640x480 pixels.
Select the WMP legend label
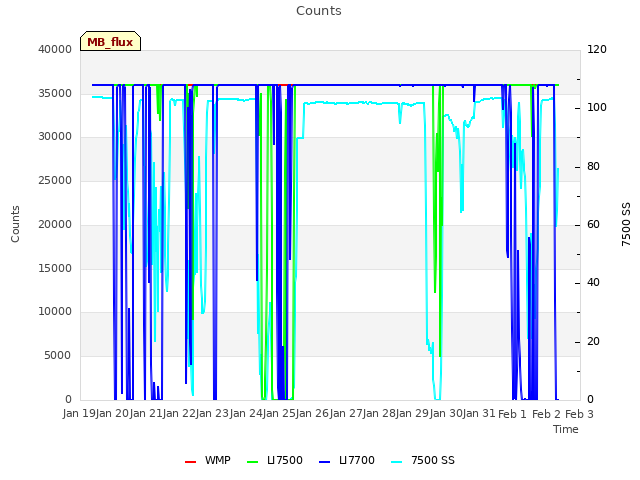[218, 460]
